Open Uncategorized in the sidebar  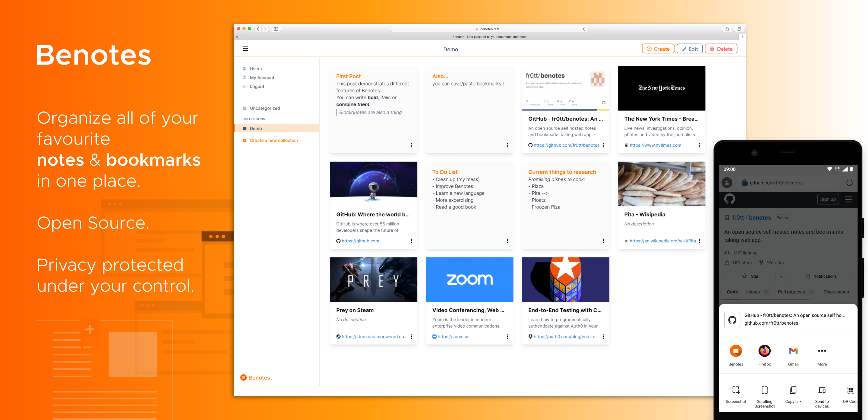[264, 108]
